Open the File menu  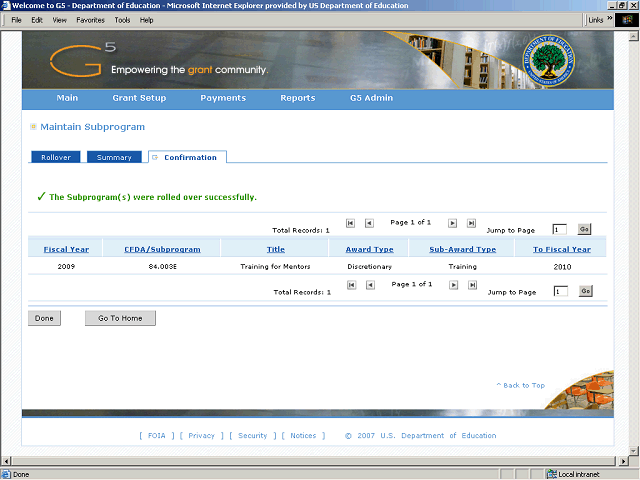coord(16,20)
